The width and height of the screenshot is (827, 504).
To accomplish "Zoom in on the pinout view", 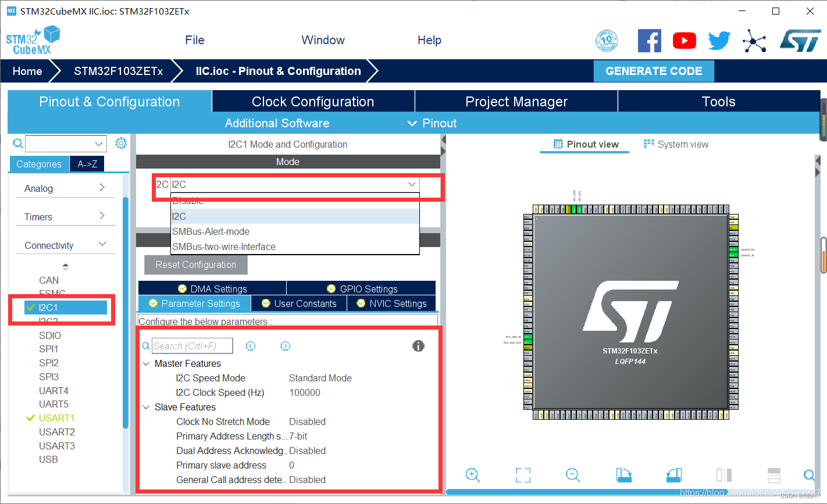I will click(x=473, y=476).
